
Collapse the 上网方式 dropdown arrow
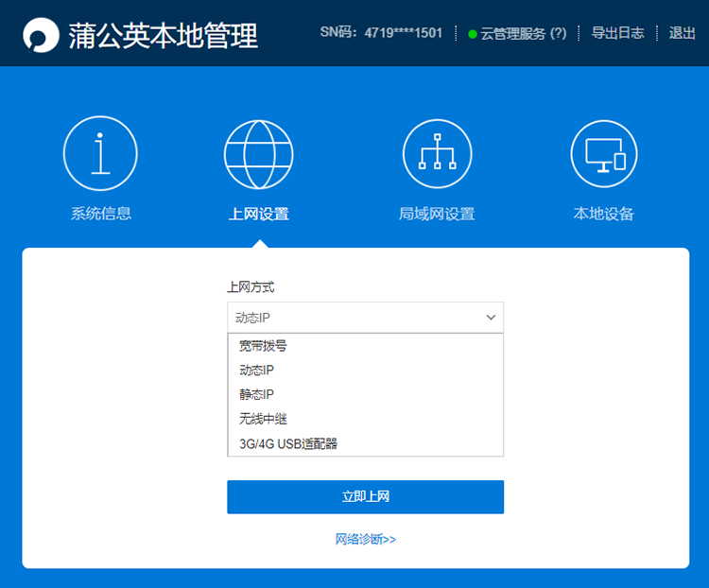point(491,318)
